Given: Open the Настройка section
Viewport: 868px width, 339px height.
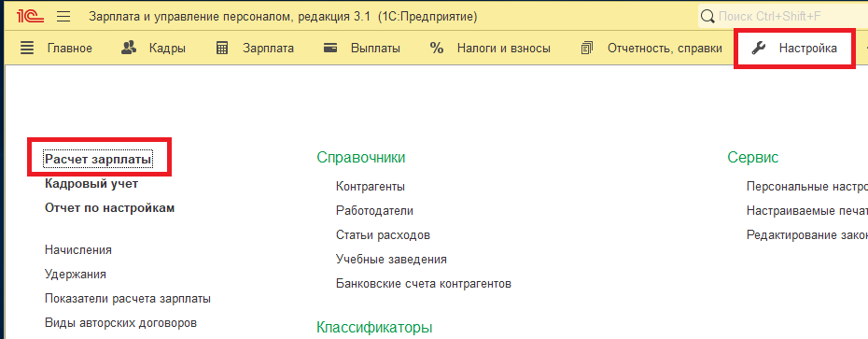Looking at the screenshot, I should (x=807, y=49).
